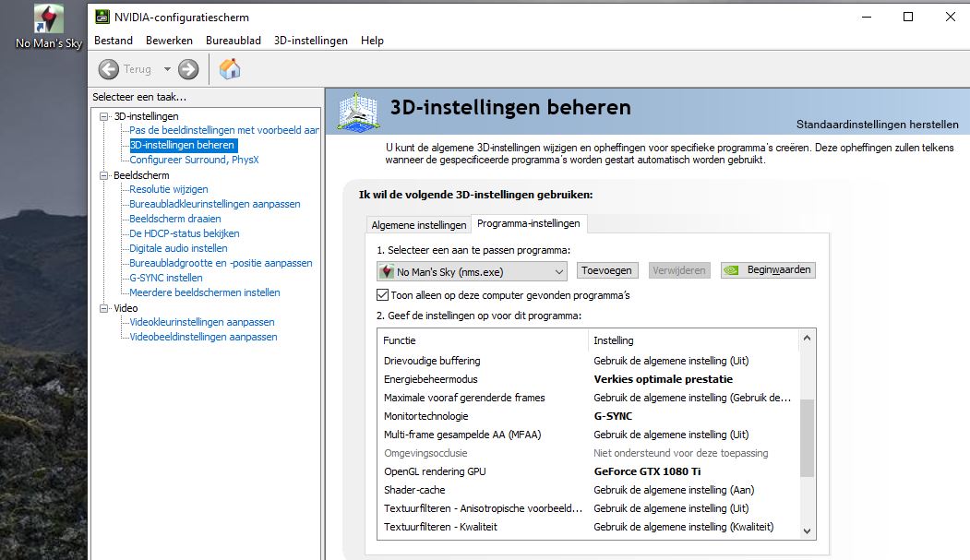Screen dimensions: 970x560
Task: Click the 3D settings header graphic icon
Action: [x=359, y=112]
